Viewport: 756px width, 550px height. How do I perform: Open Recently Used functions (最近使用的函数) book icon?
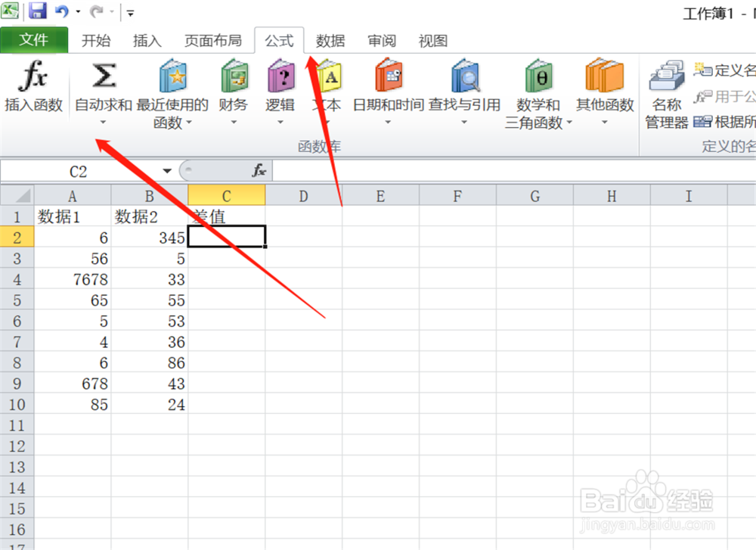(173, 76)
